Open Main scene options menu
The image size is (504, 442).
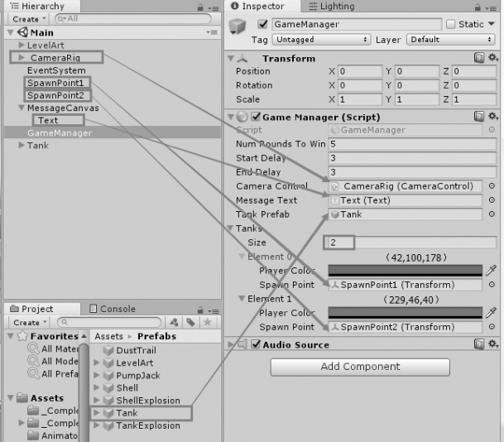[x=212, y=32]
